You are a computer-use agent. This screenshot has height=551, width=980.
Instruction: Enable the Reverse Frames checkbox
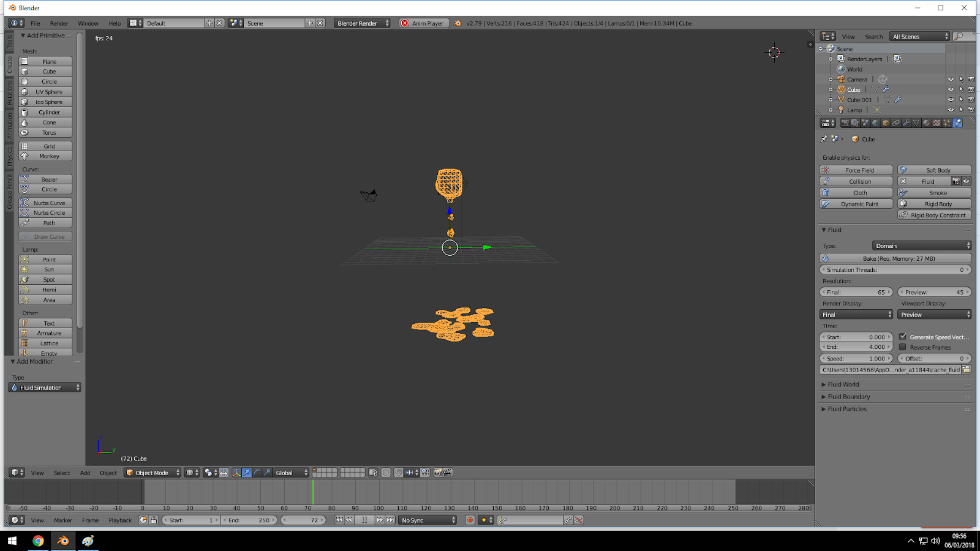pyautogui.click(x=903, y=347)
